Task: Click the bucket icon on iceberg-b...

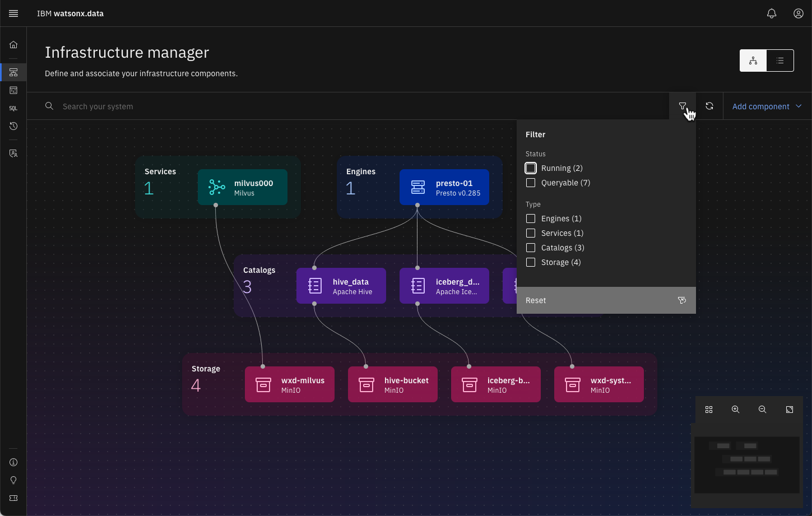Action: (470, 384)
